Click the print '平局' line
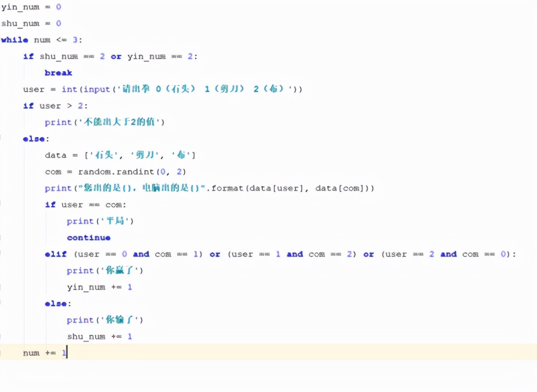The height and width of the screenshot is (392, 537). pos(100,221)
